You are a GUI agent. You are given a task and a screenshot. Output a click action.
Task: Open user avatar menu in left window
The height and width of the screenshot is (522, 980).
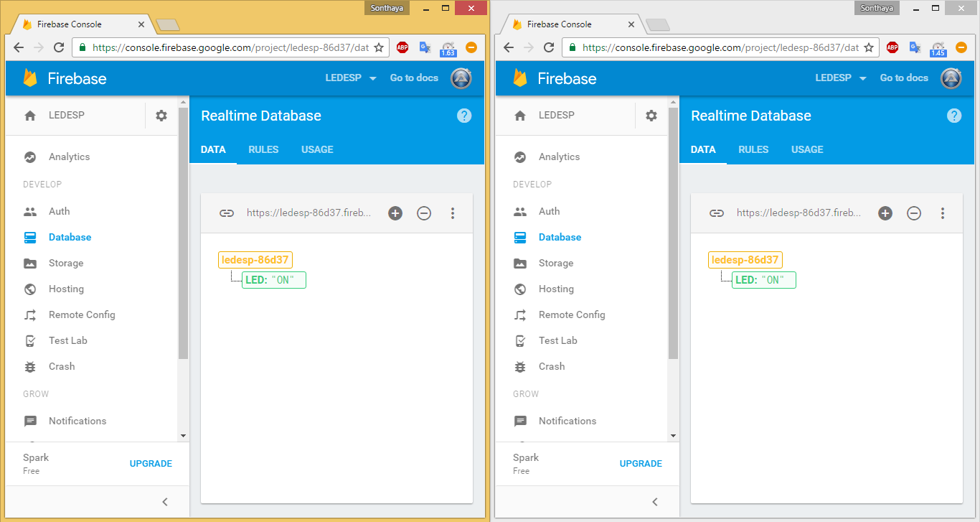click(x=461, y=78)
